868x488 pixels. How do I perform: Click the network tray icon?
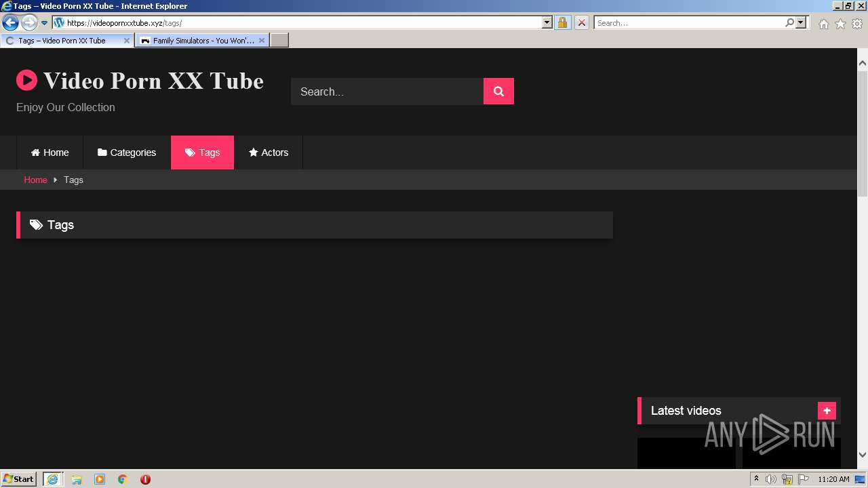787,479
